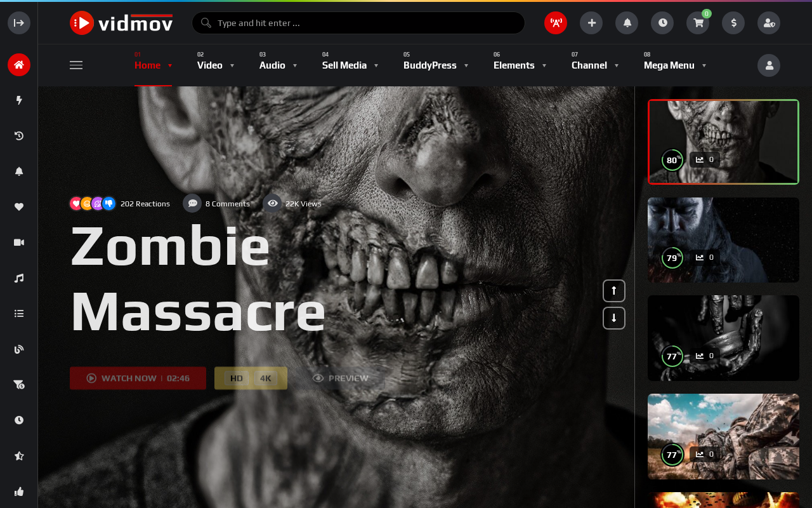The width and height of the screenshot is (812, 508).
Task: Go to Home via the red house icon
Action: click(19, 65)
